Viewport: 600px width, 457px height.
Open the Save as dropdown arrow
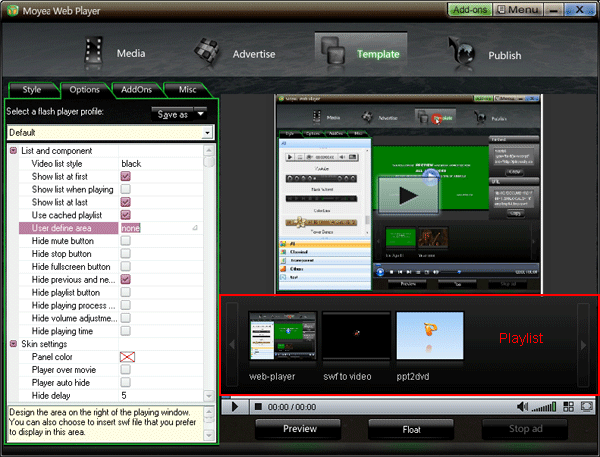pyautogui.click(x=201, y=114)
